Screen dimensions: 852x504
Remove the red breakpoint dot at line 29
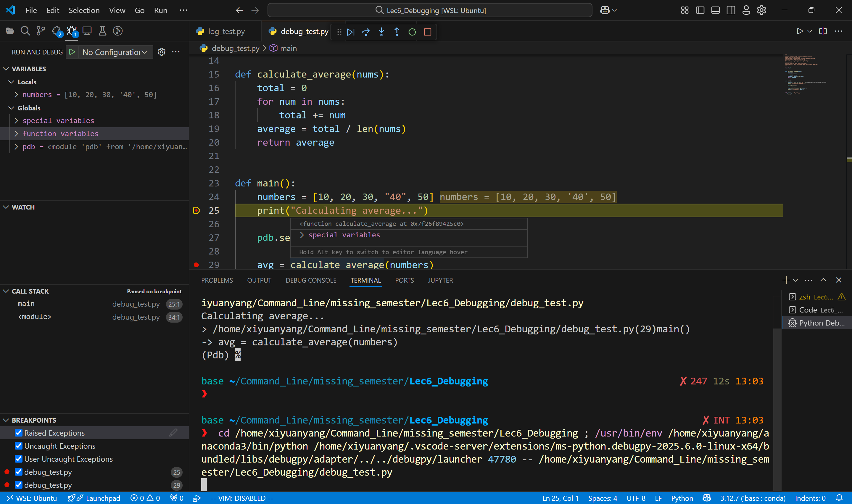click(x=196, y=265)
